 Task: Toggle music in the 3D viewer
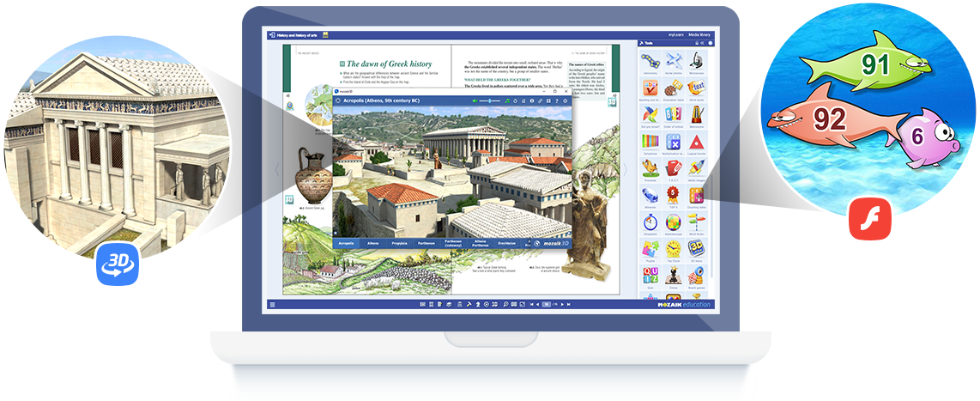(x=506, y=101)
